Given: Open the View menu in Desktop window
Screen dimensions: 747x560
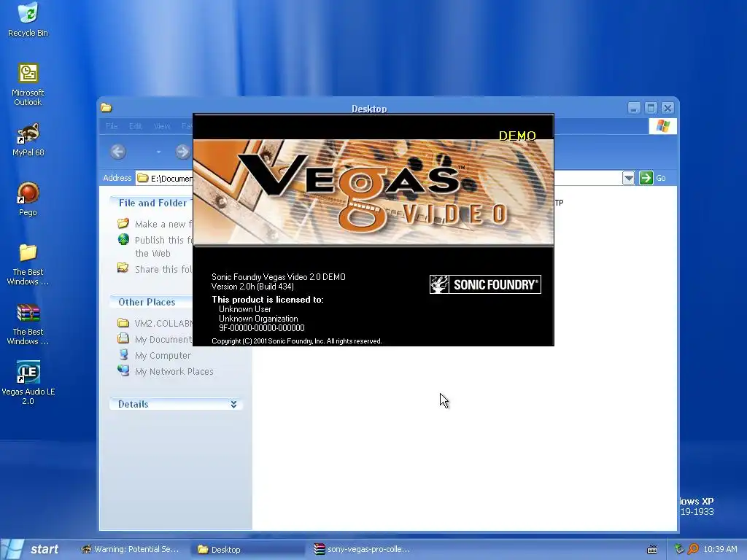Looking at the screenshot, I should 162,126.
